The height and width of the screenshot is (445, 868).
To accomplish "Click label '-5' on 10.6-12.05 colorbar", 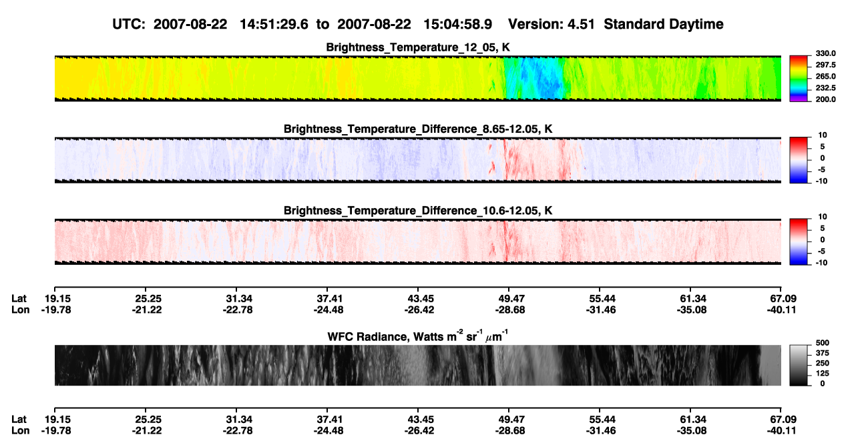I will tap(823, 252).
